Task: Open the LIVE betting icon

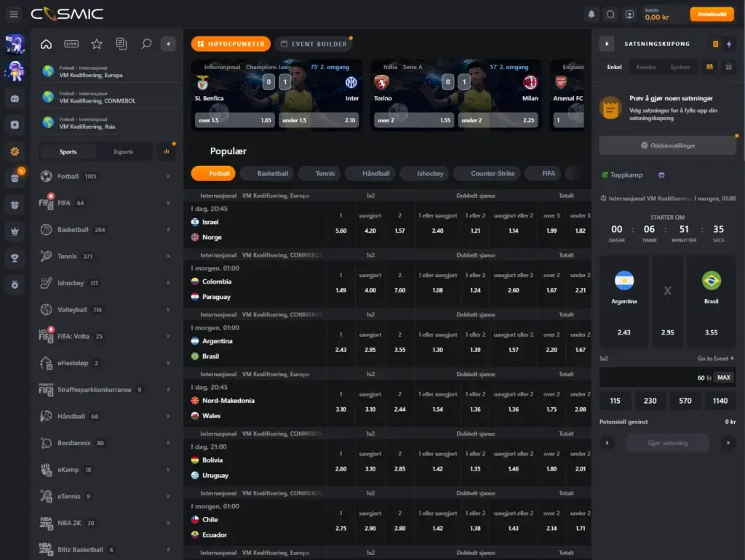Action: [71, 44]
